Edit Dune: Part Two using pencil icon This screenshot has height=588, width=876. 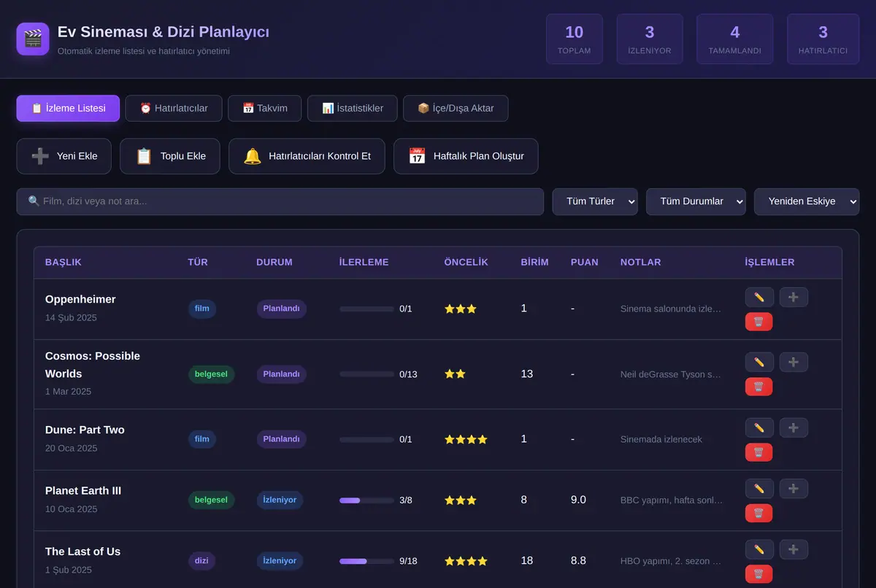(x=759, y=428)
